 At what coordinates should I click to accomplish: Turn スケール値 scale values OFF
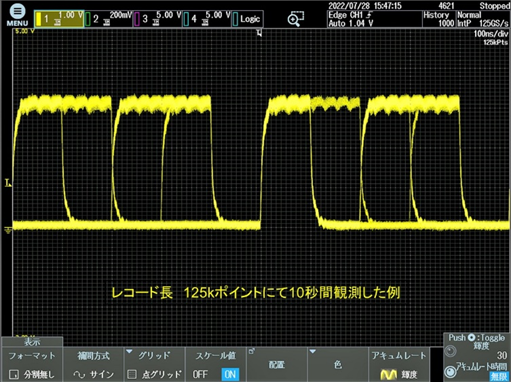click(200, 374)
